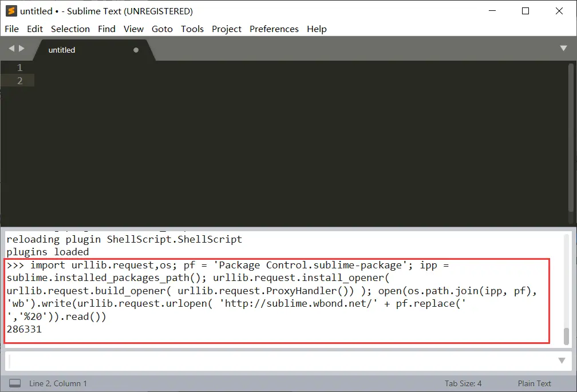Go to next tab with right arrow
Viewport: 577px width, 392px height.
point(22,48)
